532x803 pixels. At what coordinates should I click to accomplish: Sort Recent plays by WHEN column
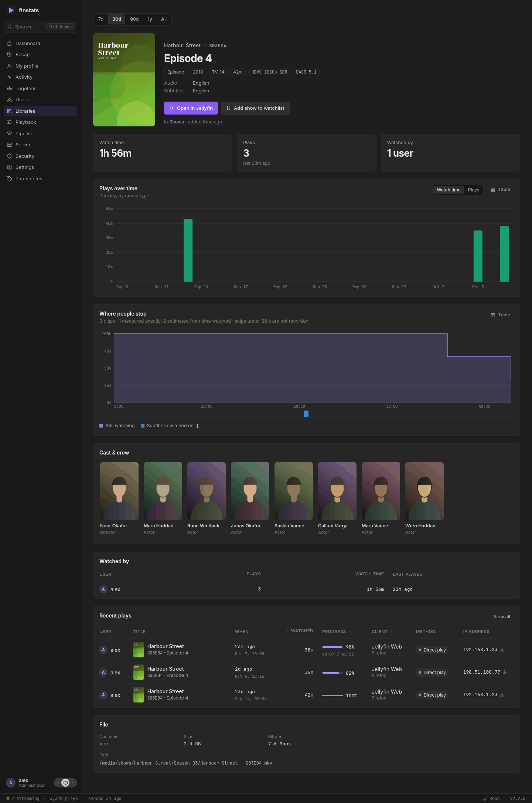pyautogui.click(x=244, y=632)
